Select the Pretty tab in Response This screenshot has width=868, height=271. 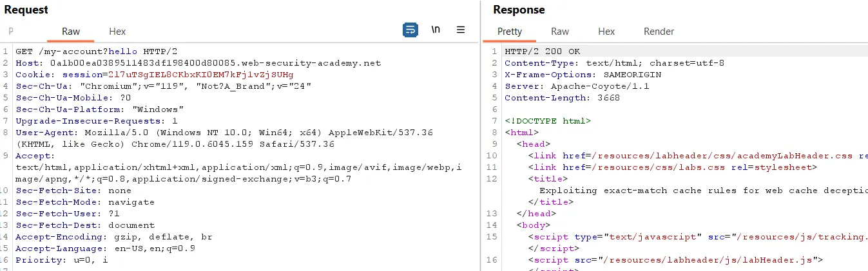tap(510, 32)
